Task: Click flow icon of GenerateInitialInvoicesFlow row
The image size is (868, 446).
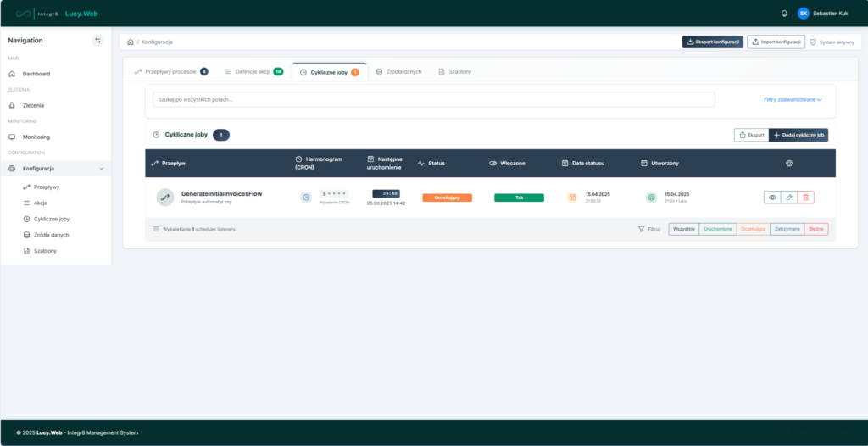Action: tap(165, 198)
